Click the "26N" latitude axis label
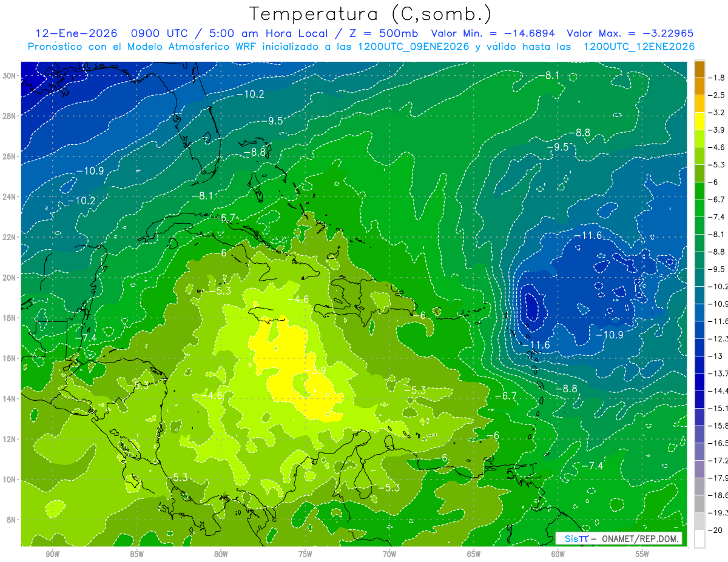 (x=10, y=156)
